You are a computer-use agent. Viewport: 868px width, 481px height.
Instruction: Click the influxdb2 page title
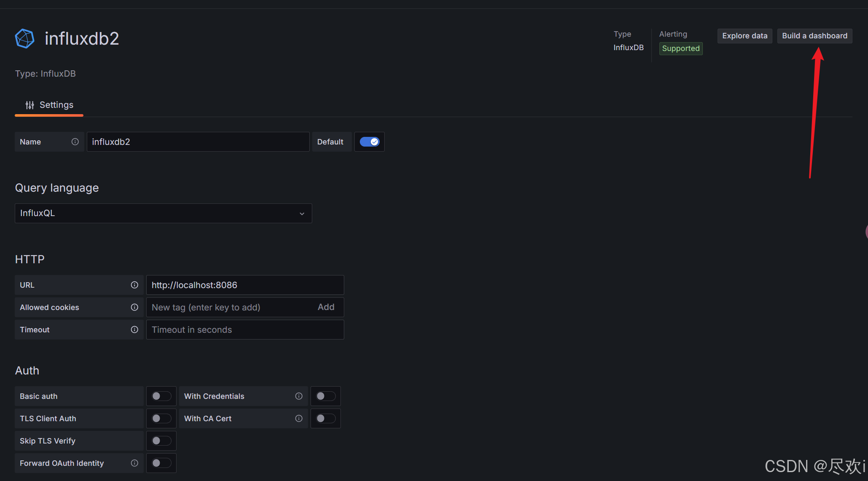82,39
